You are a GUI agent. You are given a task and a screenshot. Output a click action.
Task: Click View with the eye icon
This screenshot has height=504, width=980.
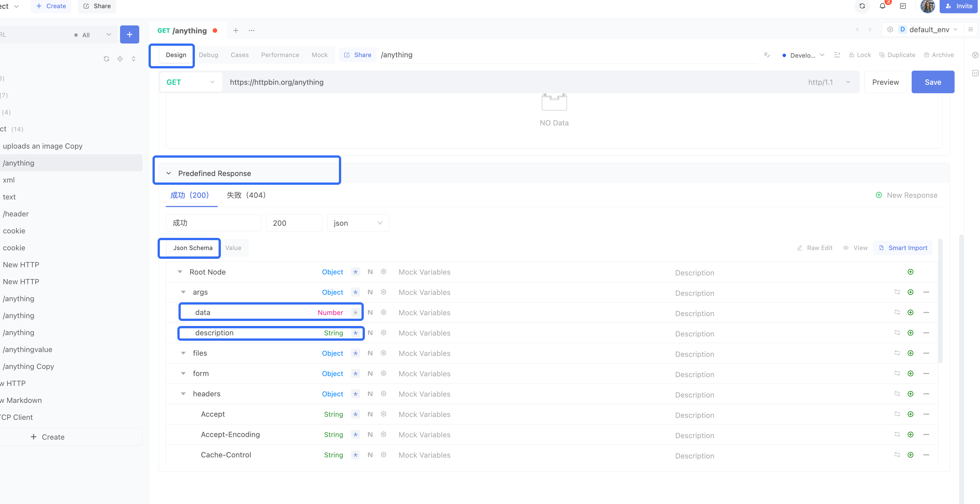[856, 248]
